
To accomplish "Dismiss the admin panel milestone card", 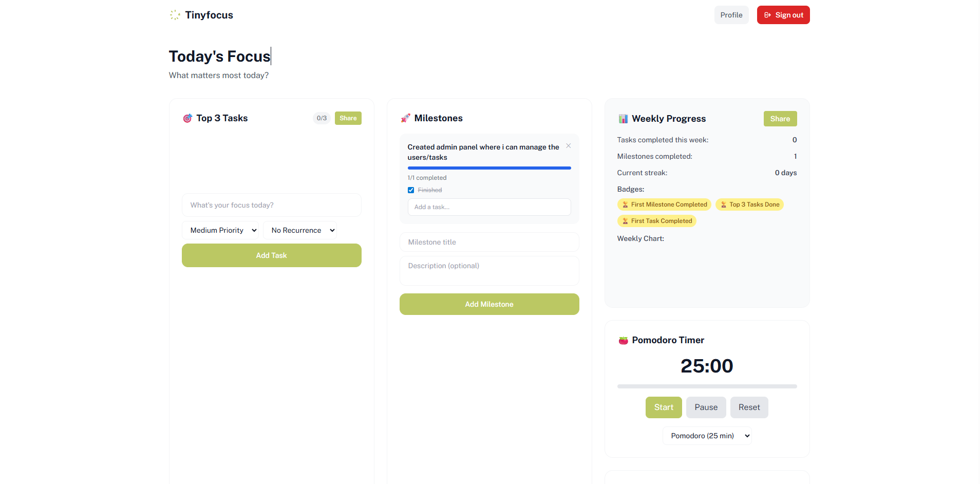I will click(568, 146).
